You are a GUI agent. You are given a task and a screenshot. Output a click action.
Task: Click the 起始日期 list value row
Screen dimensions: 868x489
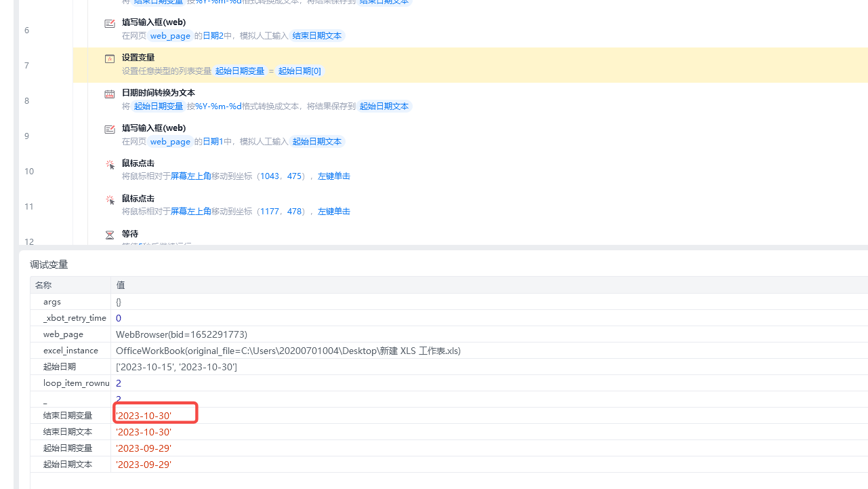pos(449,367)
